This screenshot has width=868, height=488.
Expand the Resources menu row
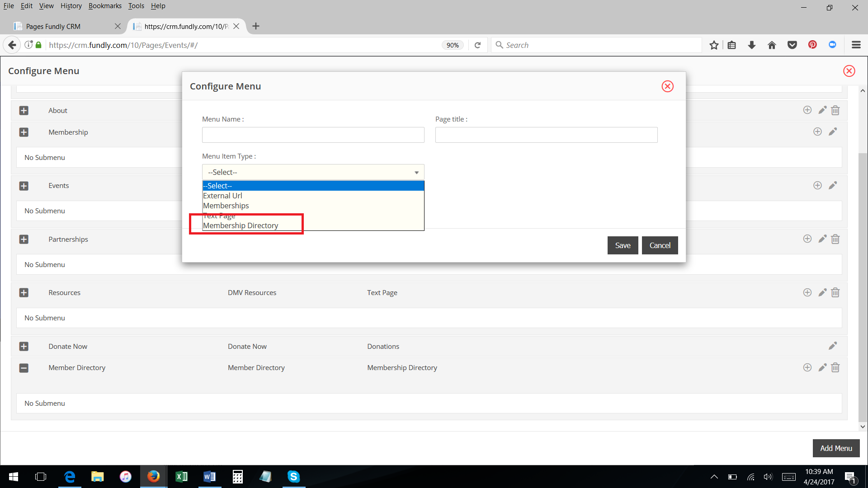click(24, 293)
